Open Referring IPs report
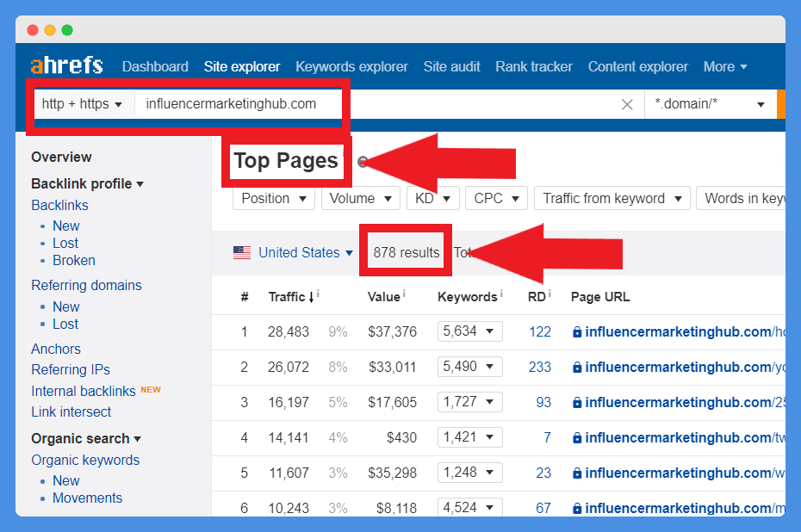This screenshot has height=532, width=801. click(71, 369)
